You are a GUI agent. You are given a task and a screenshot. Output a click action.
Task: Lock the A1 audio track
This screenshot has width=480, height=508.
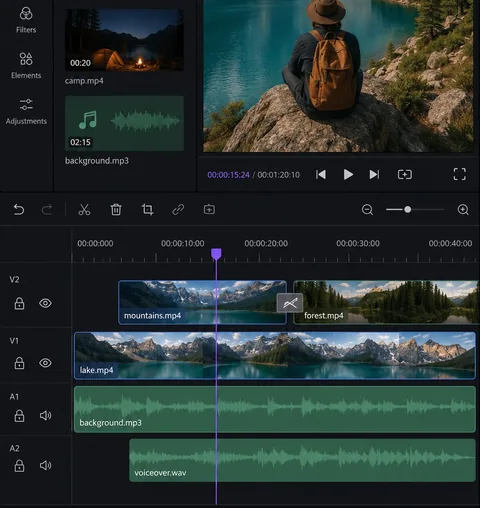[x=19, y=416]
